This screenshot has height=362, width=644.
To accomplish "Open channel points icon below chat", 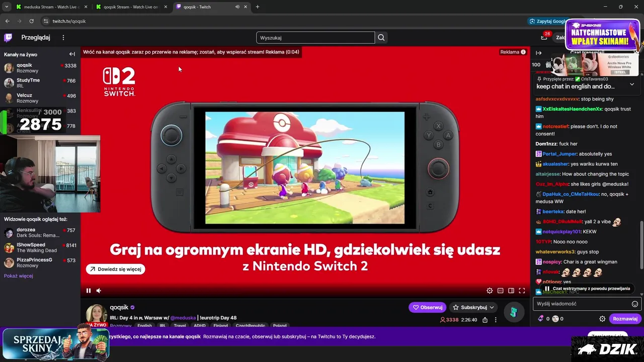I will 555,319.
